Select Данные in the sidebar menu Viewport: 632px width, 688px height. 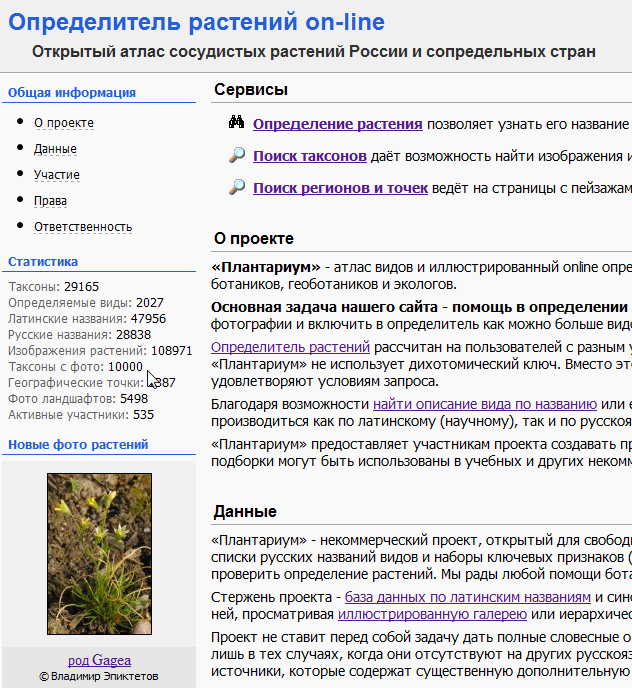point(55,149)
